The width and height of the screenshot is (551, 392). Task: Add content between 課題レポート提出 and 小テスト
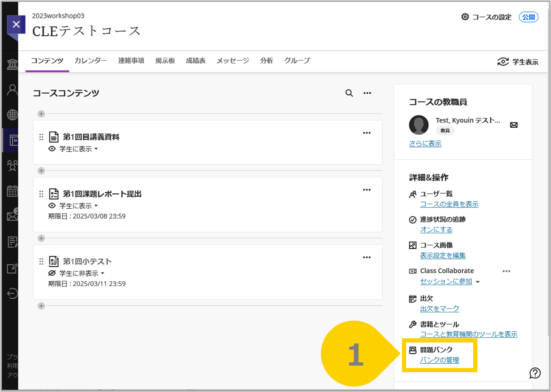coord(41,238)
